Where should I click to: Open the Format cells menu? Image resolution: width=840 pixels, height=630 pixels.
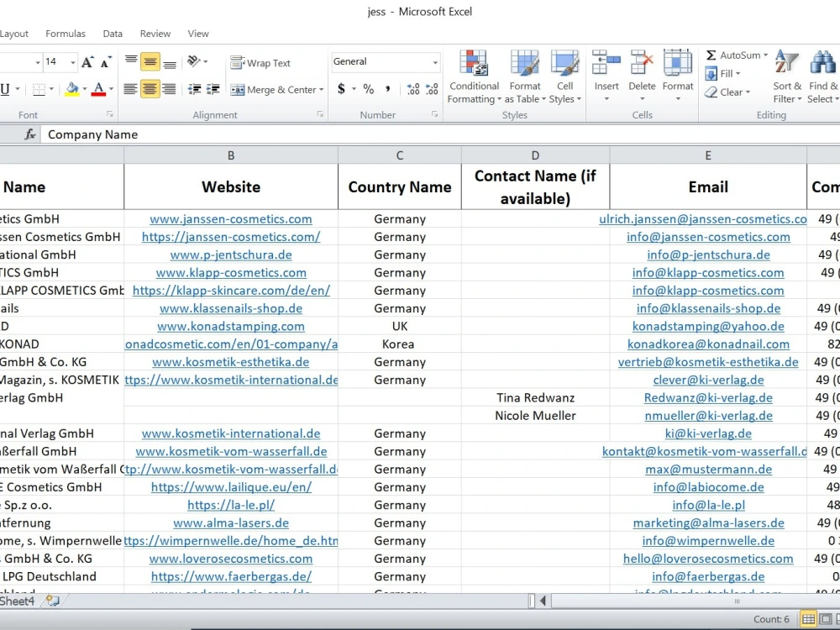[678, 76]
